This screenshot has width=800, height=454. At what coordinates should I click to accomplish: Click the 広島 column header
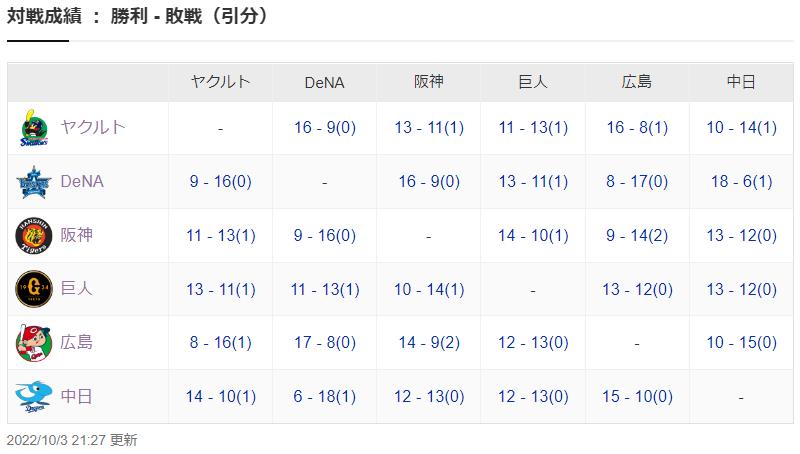click(637, 82)
